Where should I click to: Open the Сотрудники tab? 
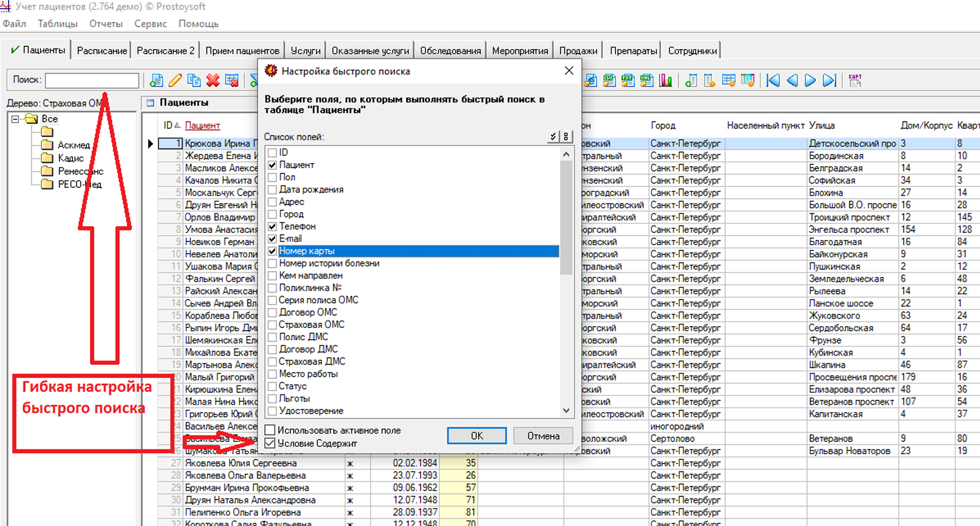pos(692,50)
